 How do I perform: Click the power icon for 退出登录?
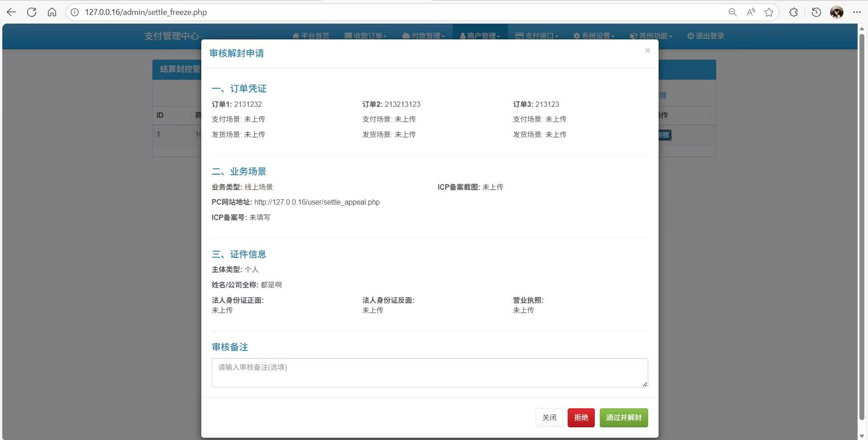pos(689,36)
